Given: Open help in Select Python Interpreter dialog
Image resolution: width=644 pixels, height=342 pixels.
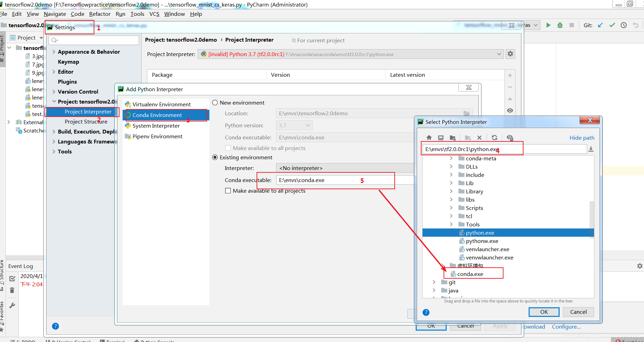Looking at the screenshot, I should [426, 312].
